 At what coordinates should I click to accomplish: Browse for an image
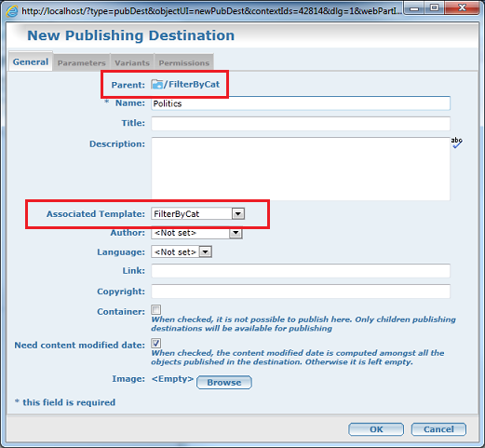click(x=224, y=382)
